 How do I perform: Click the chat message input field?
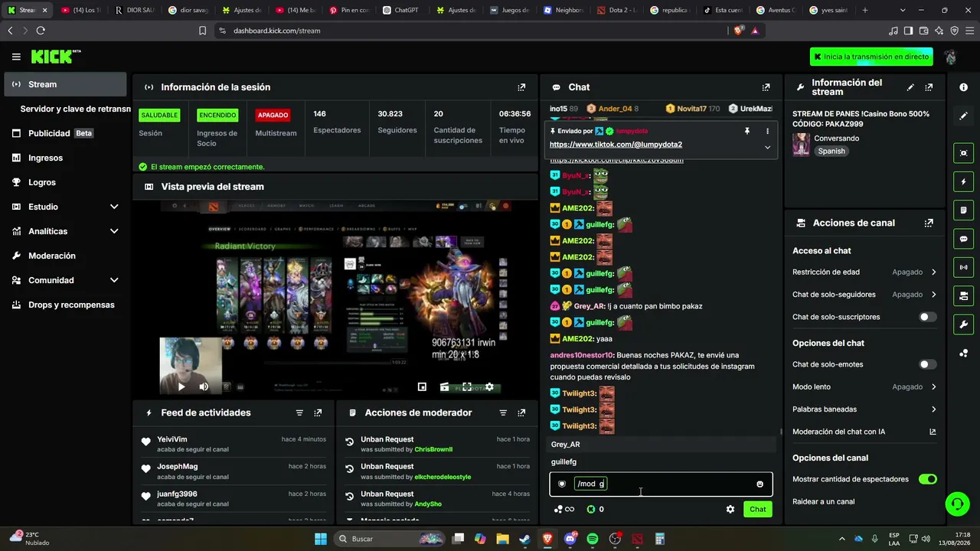click(661, 484)
